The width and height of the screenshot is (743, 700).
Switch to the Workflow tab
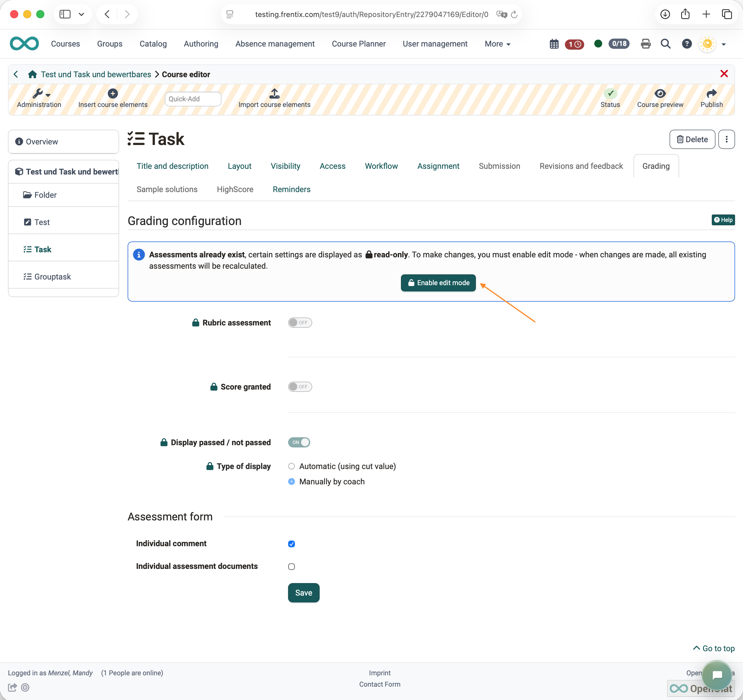[x=381, y=166]
